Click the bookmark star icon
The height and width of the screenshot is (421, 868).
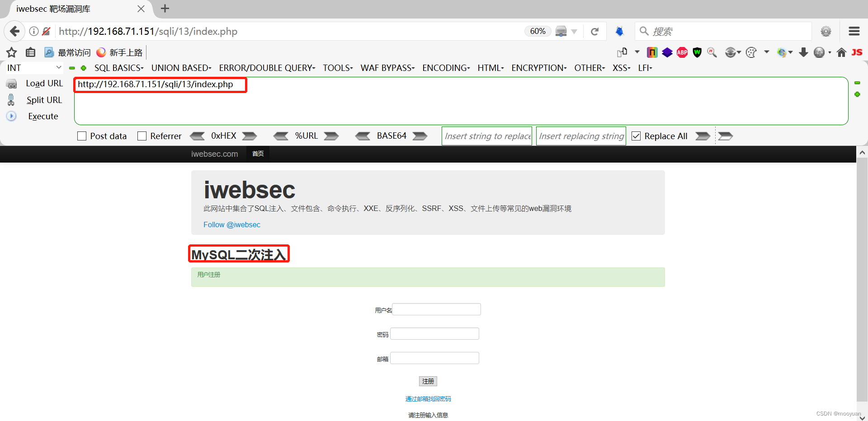coord(12,52)
